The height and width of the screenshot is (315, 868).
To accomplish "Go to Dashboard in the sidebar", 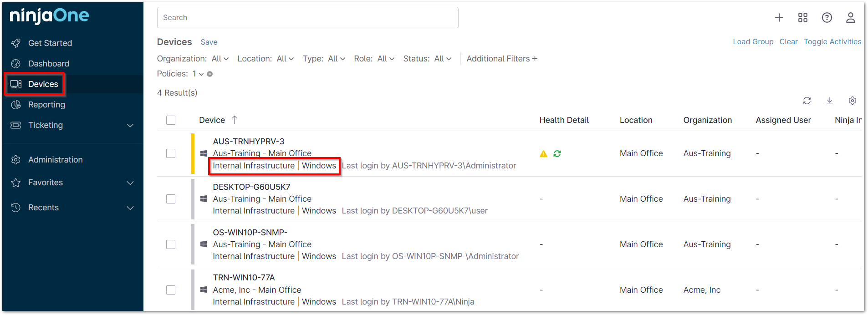I will coord(48,64).
